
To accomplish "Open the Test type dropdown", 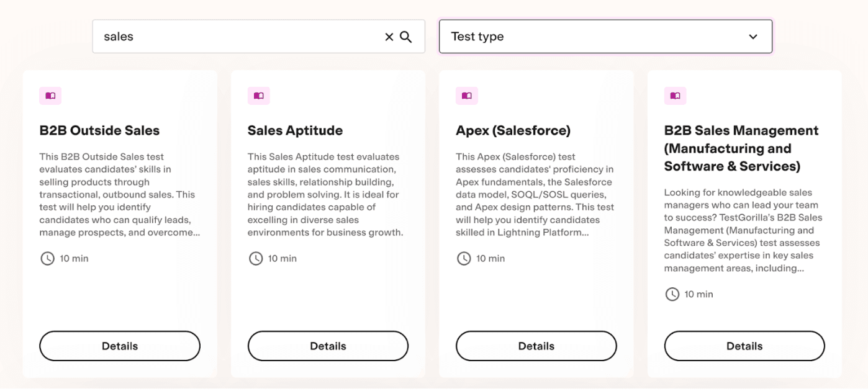I will click(x=596, y=37).
